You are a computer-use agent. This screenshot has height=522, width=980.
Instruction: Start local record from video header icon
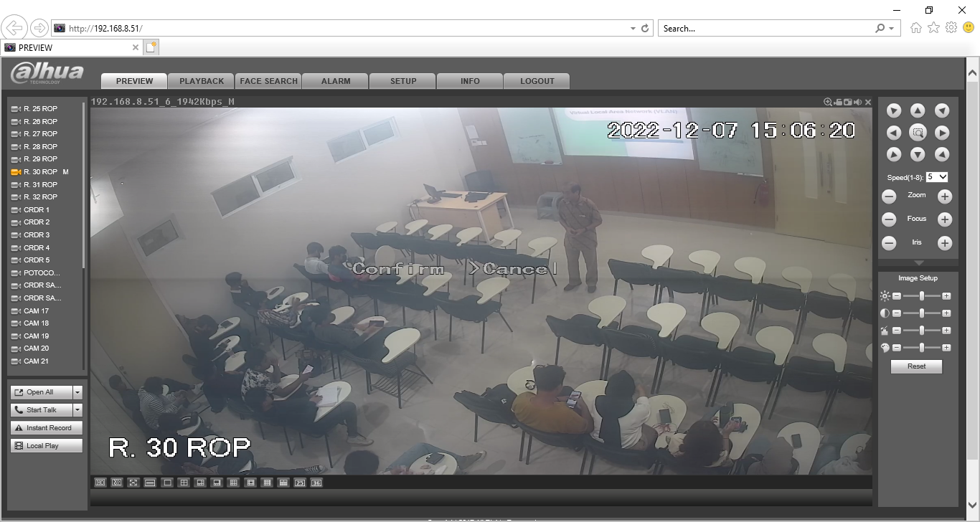838,102
